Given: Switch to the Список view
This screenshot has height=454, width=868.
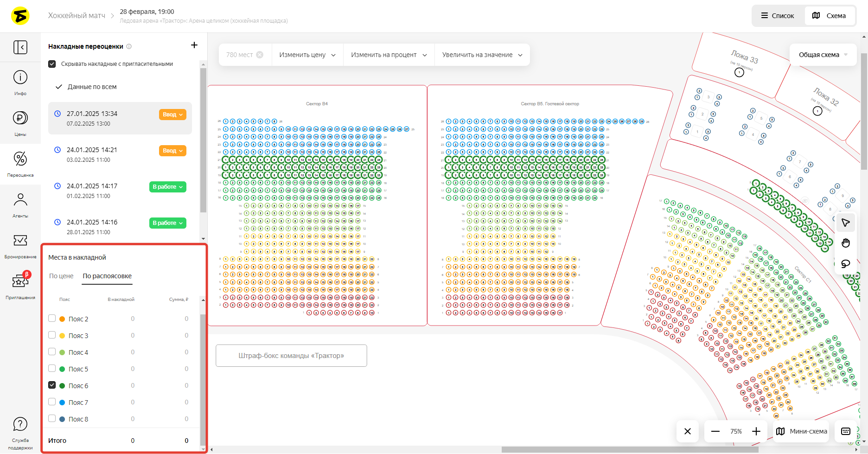Looking at the screenshot, I should (x=778, y=16).
